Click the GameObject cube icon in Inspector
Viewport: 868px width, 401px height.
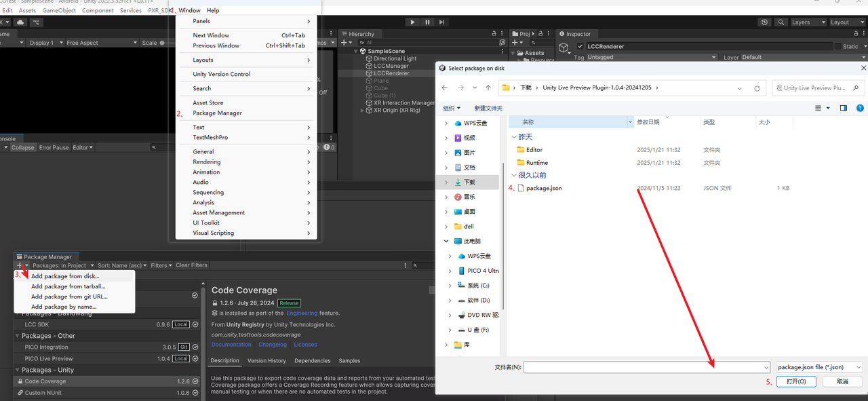tap(564, 47)
